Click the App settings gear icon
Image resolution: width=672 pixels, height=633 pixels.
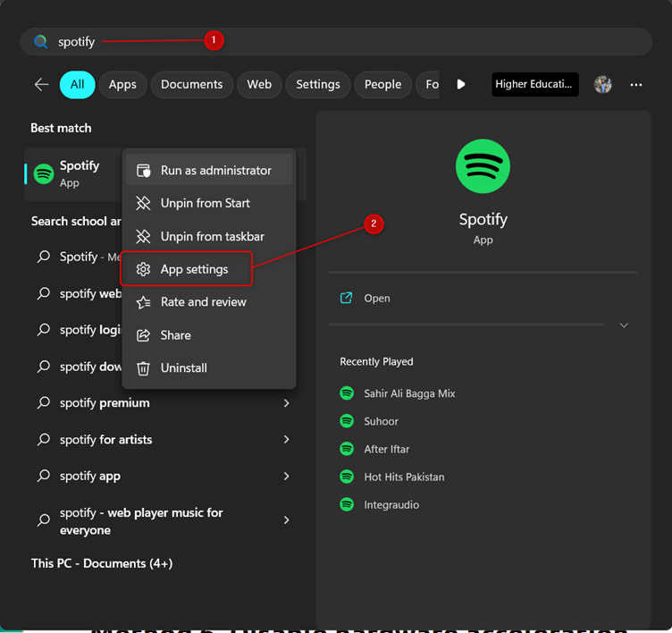[143, 269]
